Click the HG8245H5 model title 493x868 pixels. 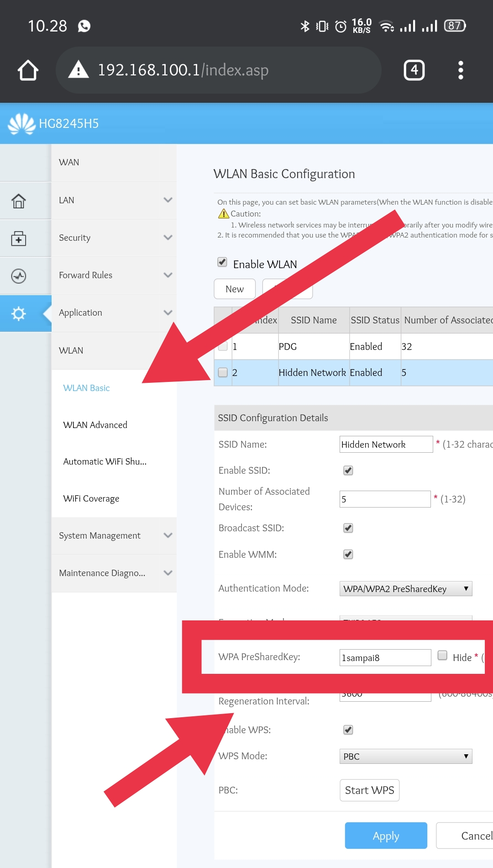(69, 124)
